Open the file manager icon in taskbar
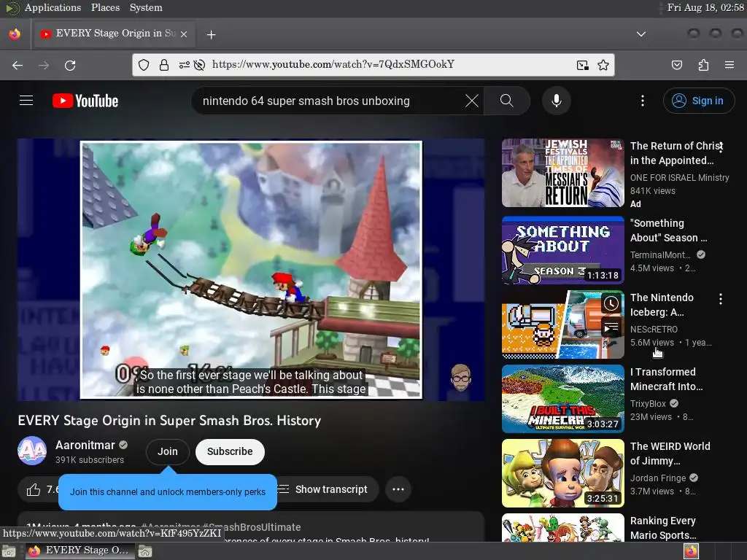747x560 pixels. coord(145,551)
